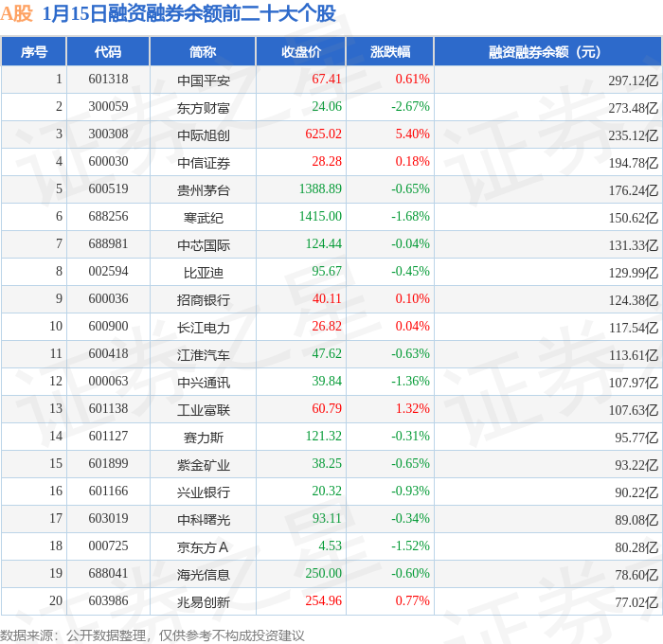Click the change value 0.77%
Screen dimensions: 663x644
click(x=412, y=601)
